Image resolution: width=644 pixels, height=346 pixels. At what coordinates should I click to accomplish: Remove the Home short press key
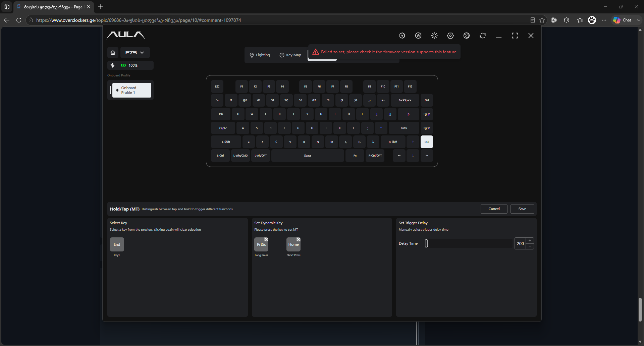coord(299,239)
